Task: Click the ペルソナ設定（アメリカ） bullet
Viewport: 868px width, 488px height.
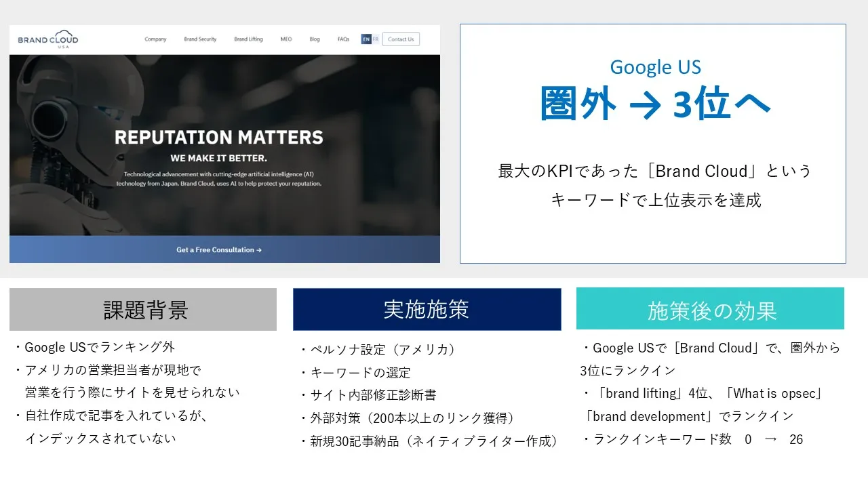Action: pyautogui.click(x=378, y=350)
